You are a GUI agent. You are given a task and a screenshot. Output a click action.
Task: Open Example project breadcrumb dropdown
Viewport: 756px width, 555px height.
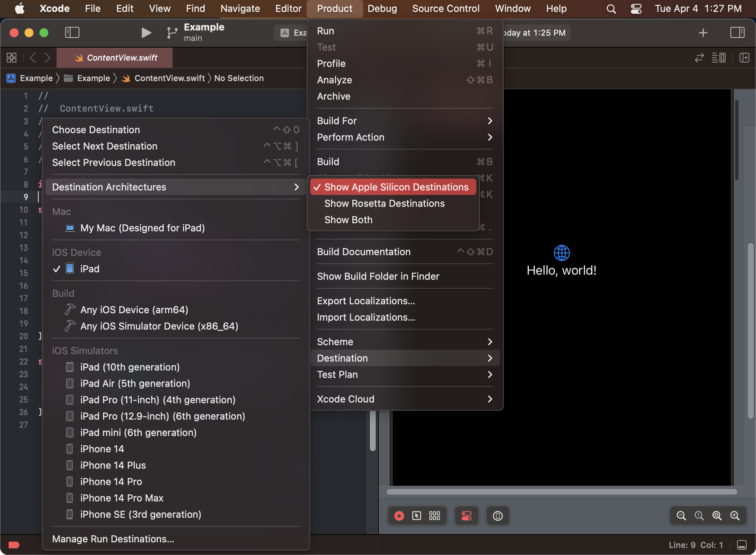[30, 78]
